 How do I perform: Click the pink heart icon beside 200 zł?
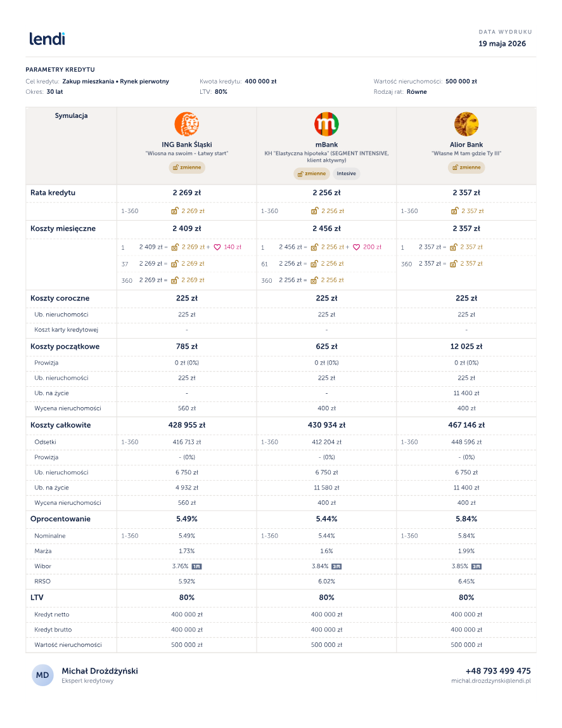pos(356,247)
